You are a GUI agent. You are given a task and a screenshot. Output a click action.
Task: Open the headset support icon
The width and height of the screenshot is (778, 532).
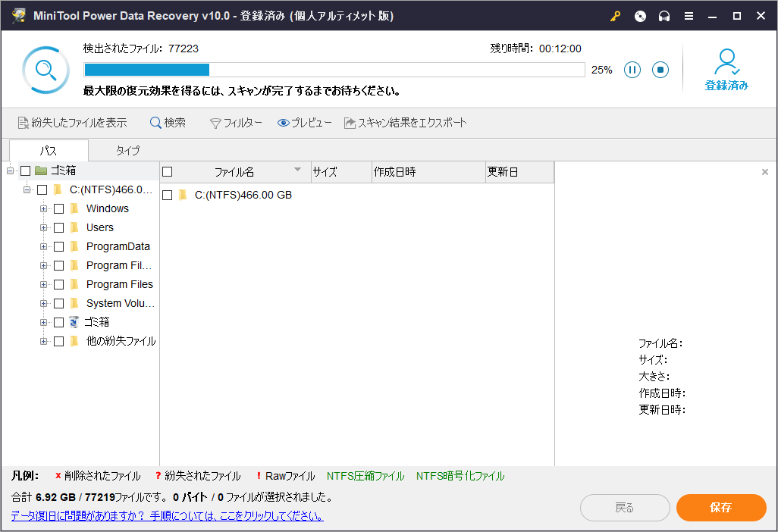(x=664, y=16)
